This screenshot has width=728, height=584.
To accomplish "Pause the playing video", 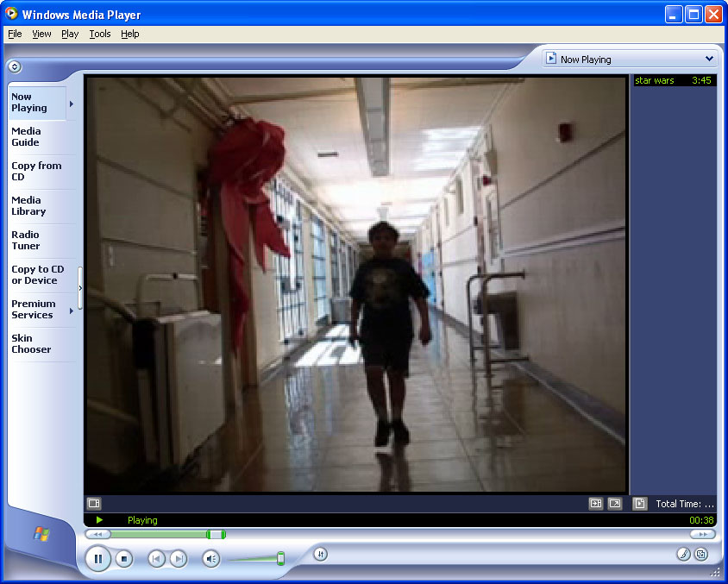I will [97, 559].
